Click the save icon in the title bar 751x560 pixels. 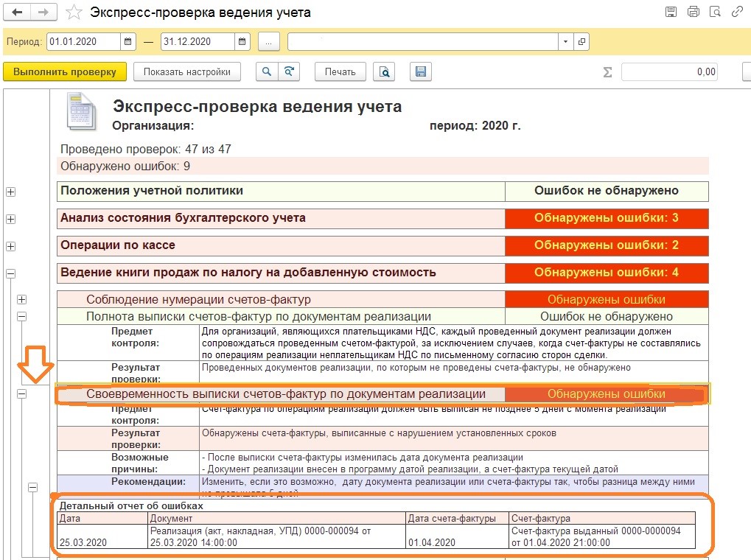click(671, 12)
